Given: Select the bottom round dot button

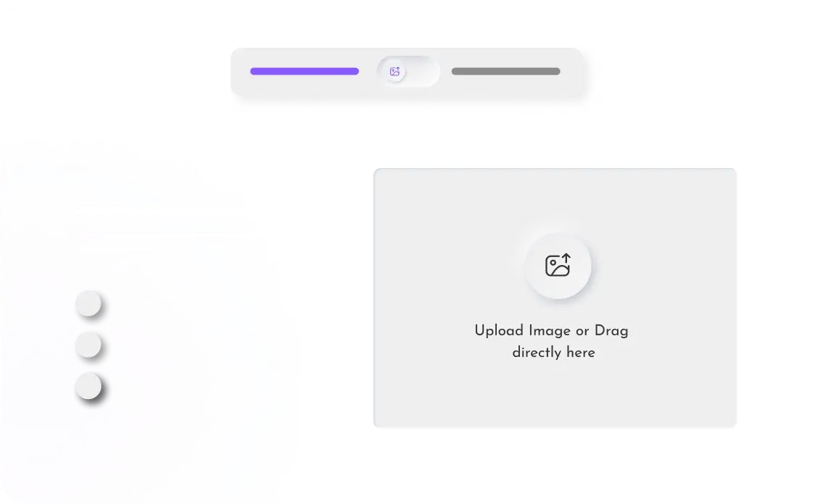Looking at the screenshot, I should pyautogui.click(x=88, y=386).
